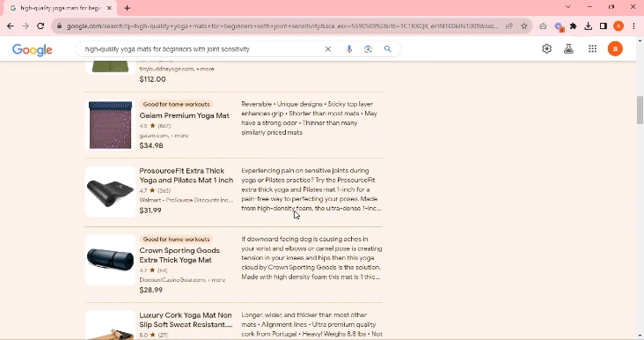Click the $28.99 price

[x=150, y=290]
